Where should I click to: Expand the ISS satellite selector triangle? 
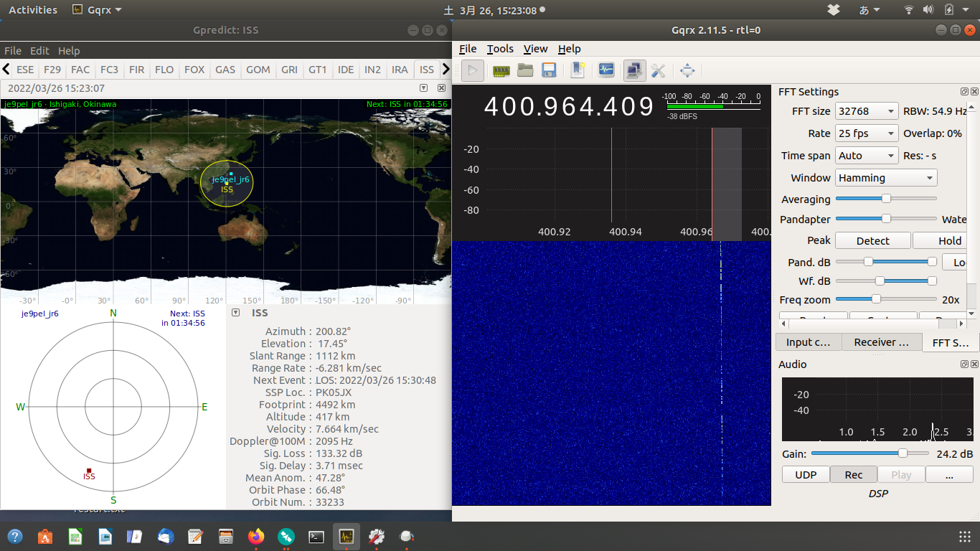coord(236,313)
